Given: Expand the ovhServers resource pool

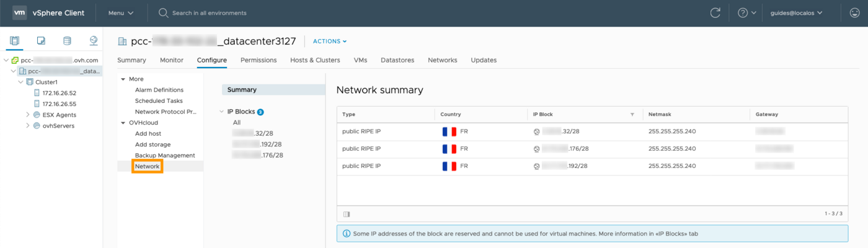Looking at the screenshot, I should click(x=27, y=125).
